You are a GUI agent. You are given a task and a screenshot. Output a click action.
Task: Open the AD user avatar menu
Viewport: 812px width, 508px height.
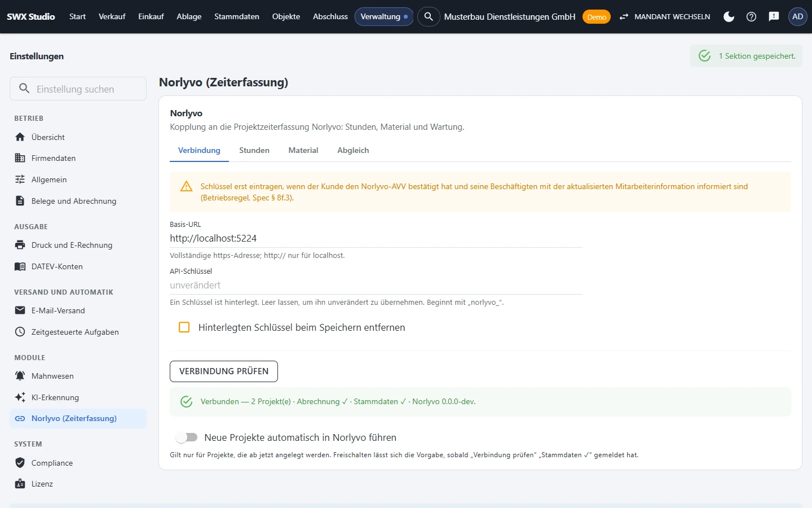click(797, 16)
